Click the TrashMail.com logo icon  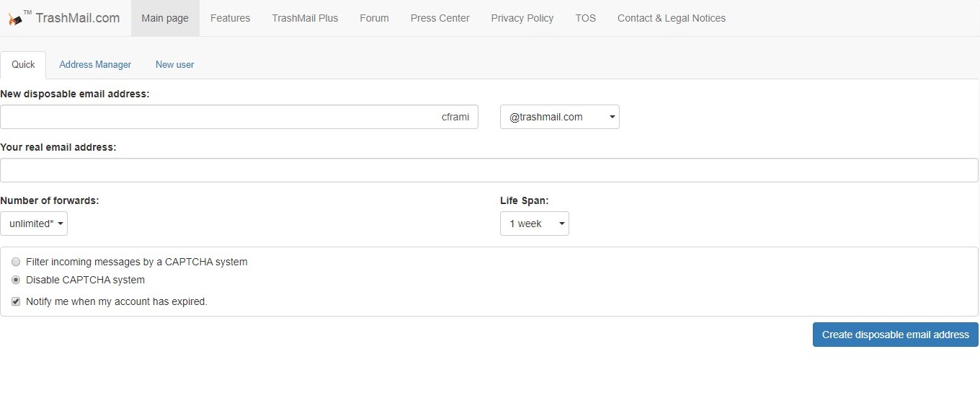[x=14, y=19]
